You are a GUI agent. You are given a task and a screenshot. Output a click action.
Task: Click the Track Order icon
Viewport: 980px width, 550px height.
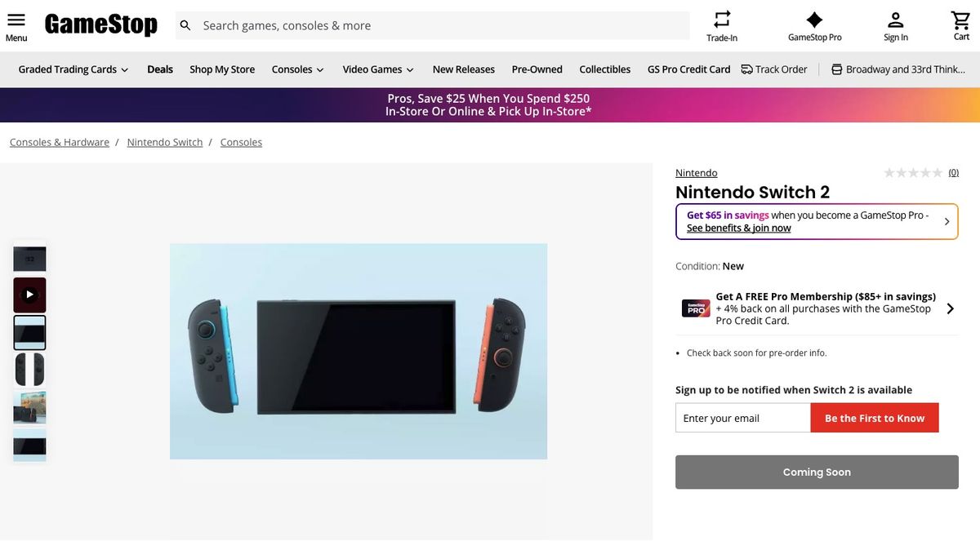(744, 69)
